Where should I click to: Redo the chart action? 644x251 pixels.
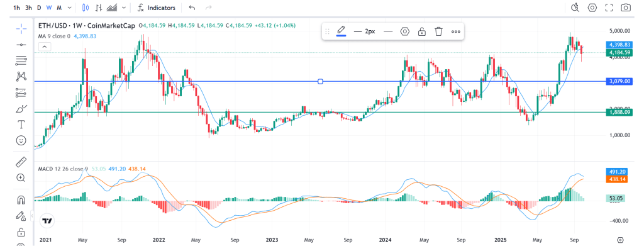(x=209, y=8)
